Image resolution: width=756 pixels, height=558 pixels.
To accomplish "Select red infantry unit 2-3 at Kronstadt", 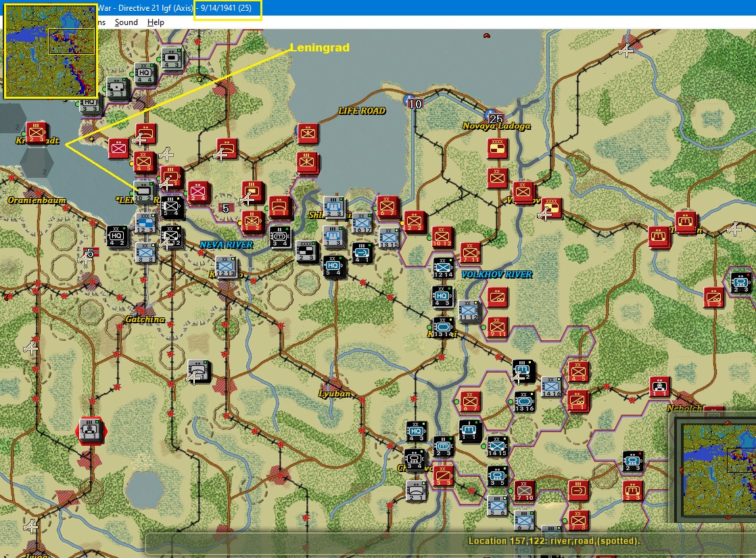I will 36,133.
